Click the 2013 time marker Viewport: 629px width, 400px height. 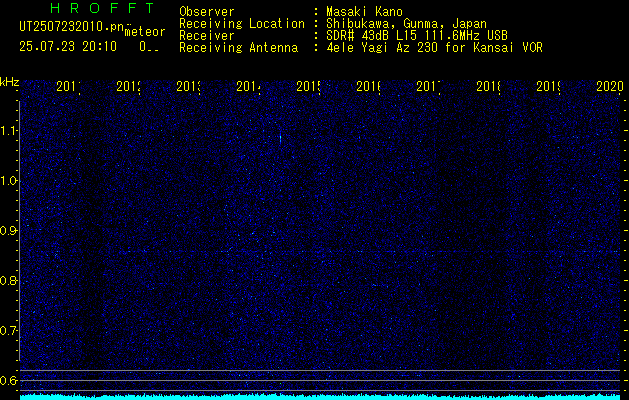189,86
